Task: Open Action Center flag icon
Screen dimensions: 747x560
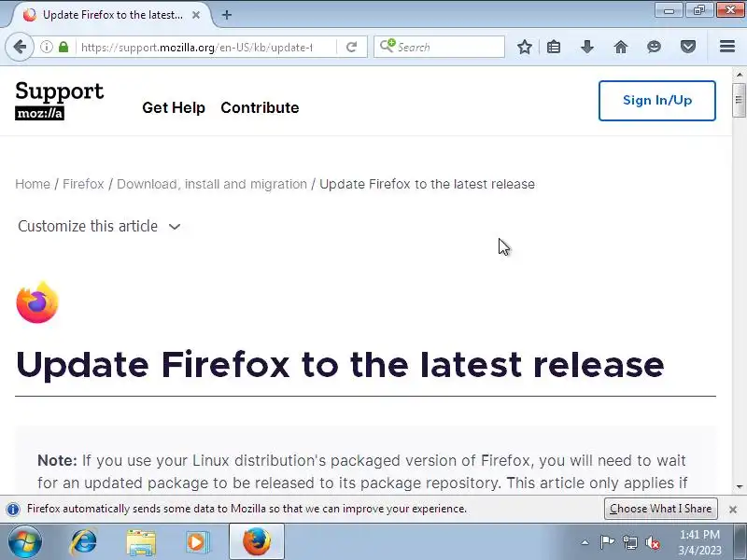Action: click(607, 542)
